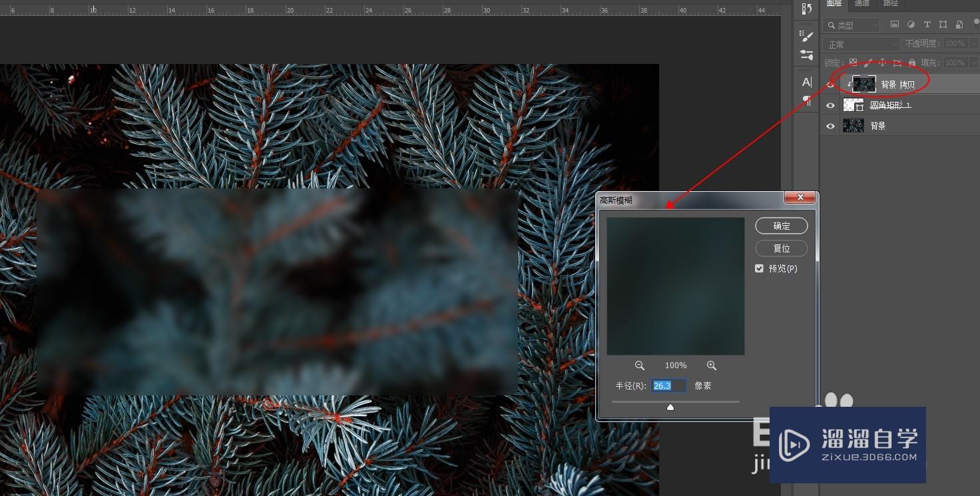Open the Paragraph panel icon

coord(807,101)
